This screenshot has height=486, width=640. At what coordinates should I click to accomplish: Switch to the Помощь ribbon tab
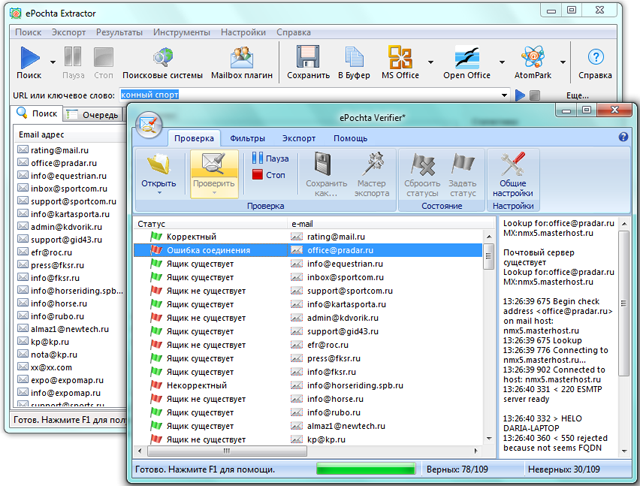click(x=350, y=138)
